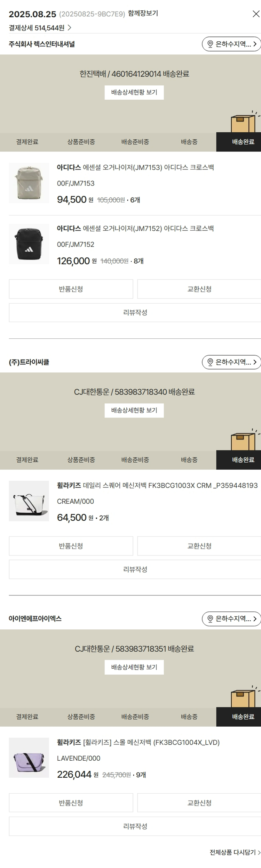Close the order detail page with X
Viewport: 261px width, 868px height.
[256, 14]
